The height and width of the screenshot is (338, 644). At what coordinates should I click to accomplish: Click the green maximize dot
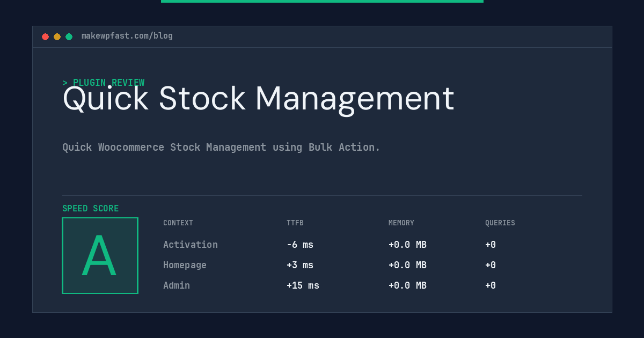click(x=69, y=36)
